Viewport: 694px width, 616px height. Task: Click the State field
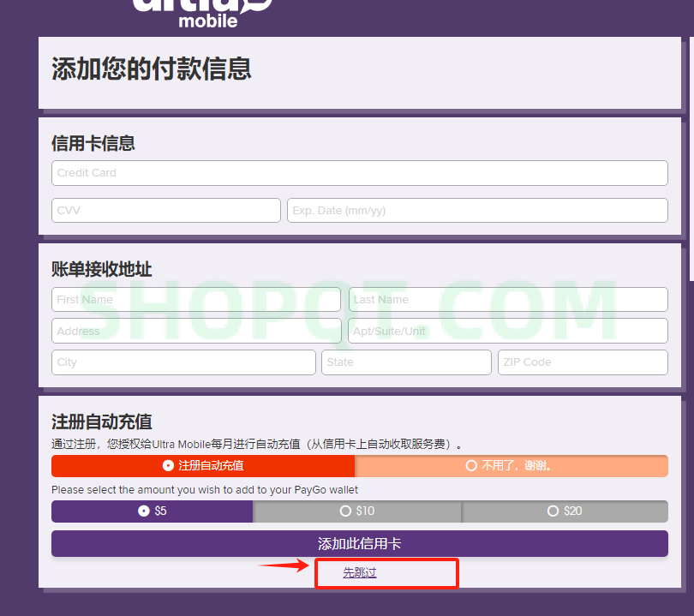[406, 362]
